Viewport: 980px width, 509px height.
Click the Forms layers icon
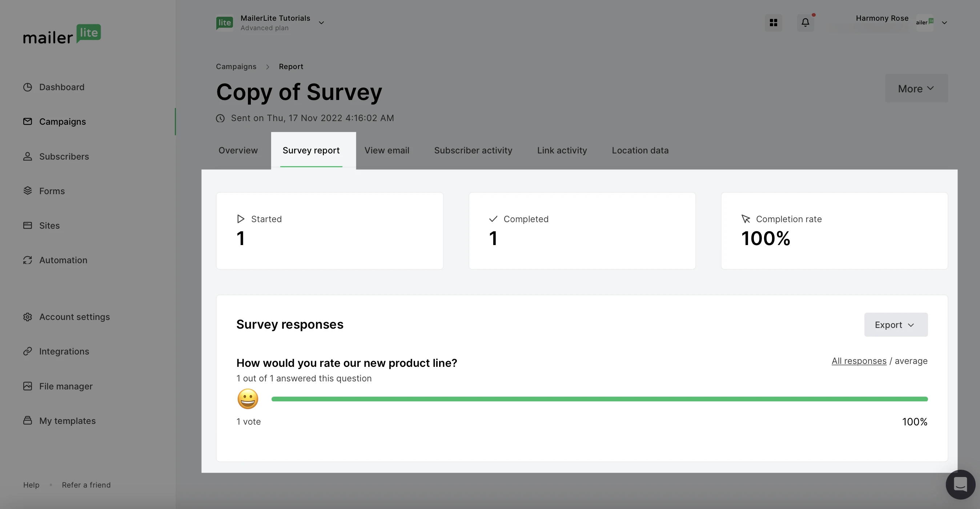pos(27,191)
